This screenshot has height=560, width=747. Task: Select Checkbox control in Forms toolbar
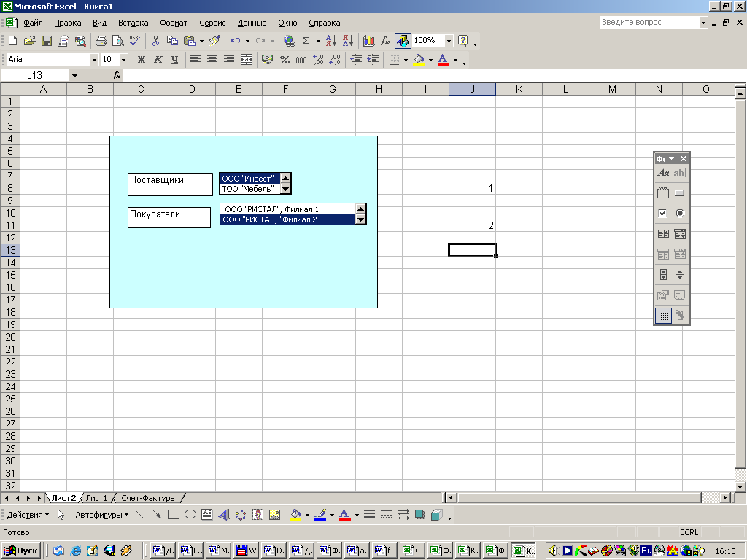[662, 213]
